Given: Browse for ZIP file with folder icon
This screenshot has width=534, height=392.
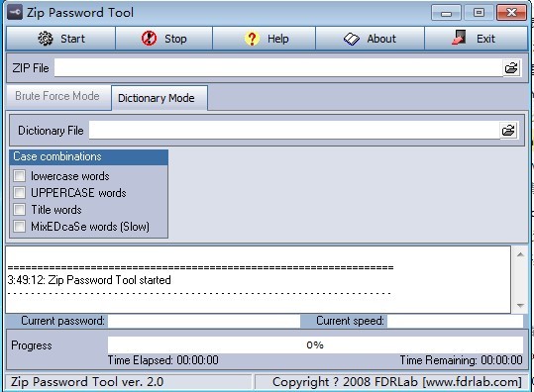Looking at the screenshot, I should coord(511,67).
